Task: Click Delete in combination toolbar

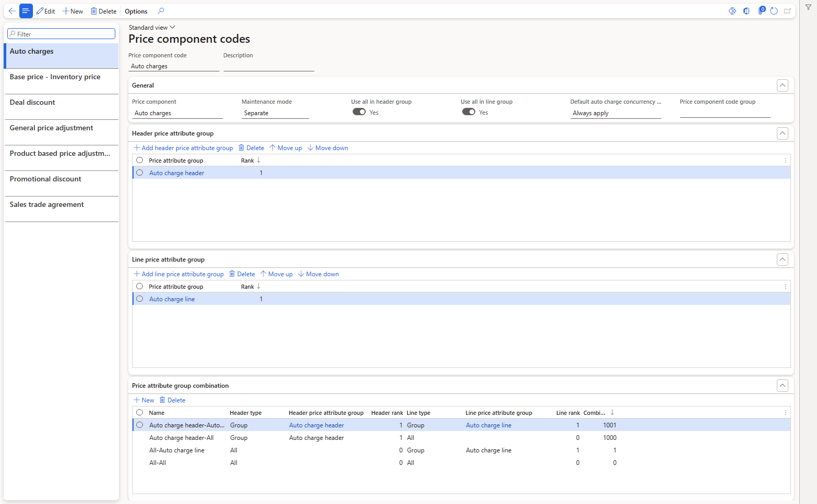Action: click(x=172, y=400)
